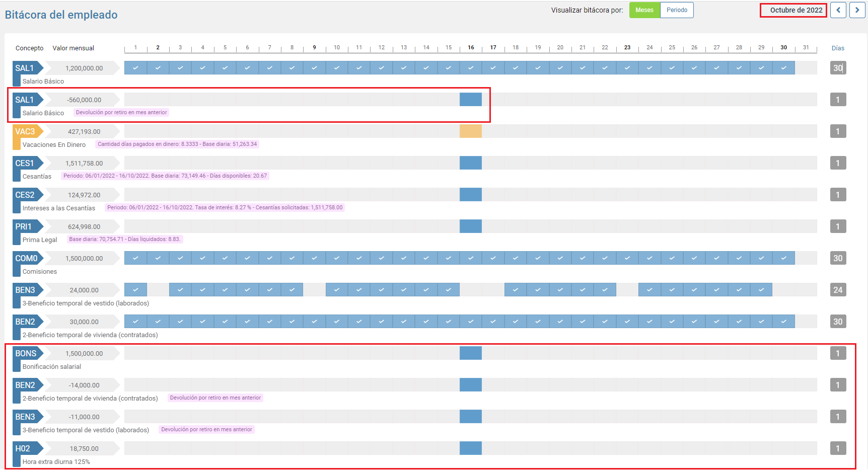Click the value 1,511,758.00 in CES1 row

84,164
